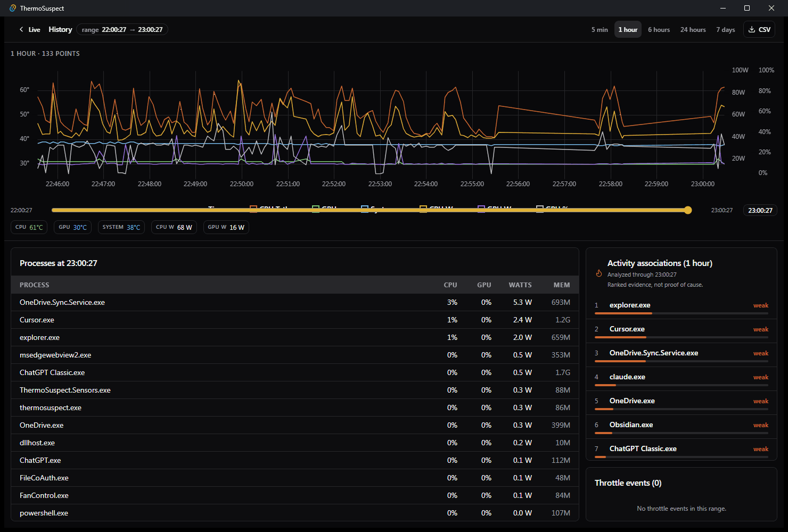Click the 1 HOUR · 133 POINTS label
Screen dimensions: 788x532
45,54
